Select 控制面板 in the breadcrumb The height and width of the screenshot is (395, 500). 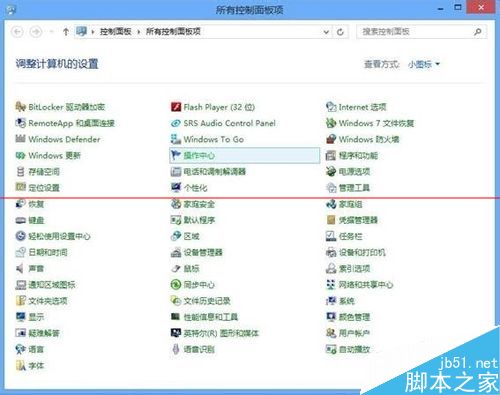(115, 32)
